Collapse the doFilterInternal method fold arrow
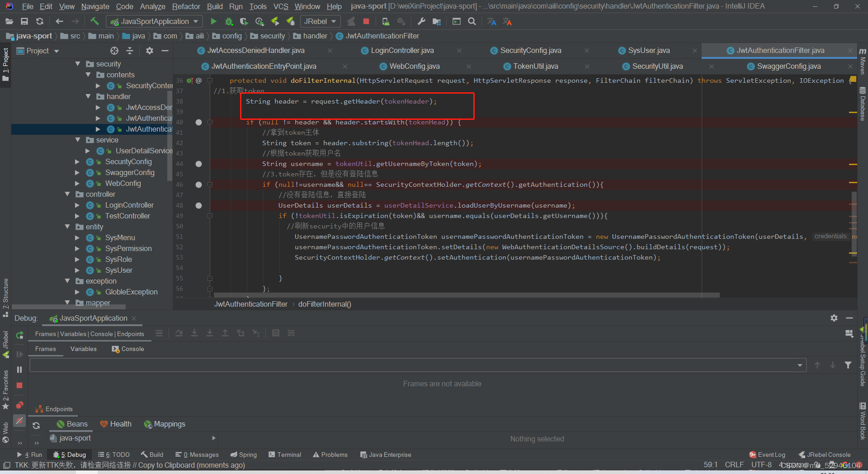The height and width of the screenshot is (474, 868). 209,81
